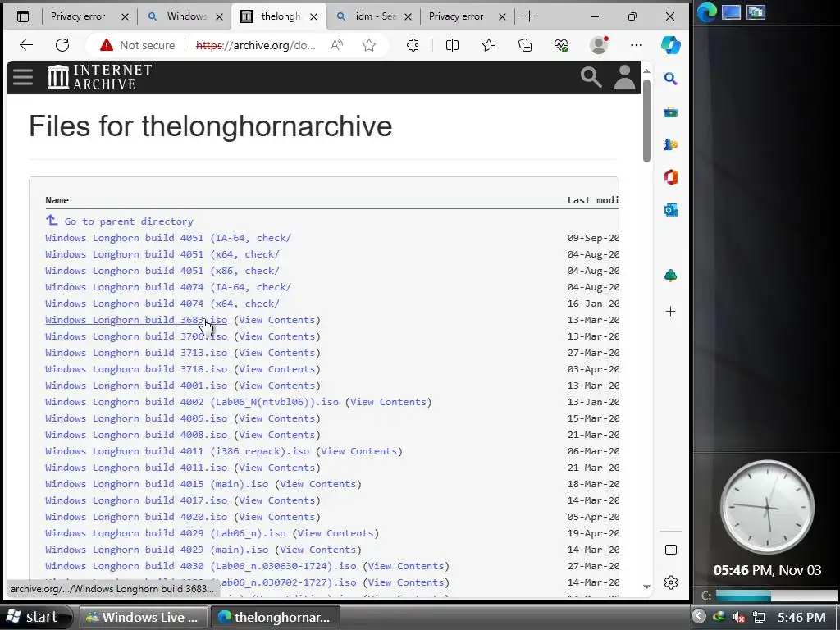The height and width of the screenshot is (630, 840).
Task: Click scrollbar up arrow on page
Action: 646,71
